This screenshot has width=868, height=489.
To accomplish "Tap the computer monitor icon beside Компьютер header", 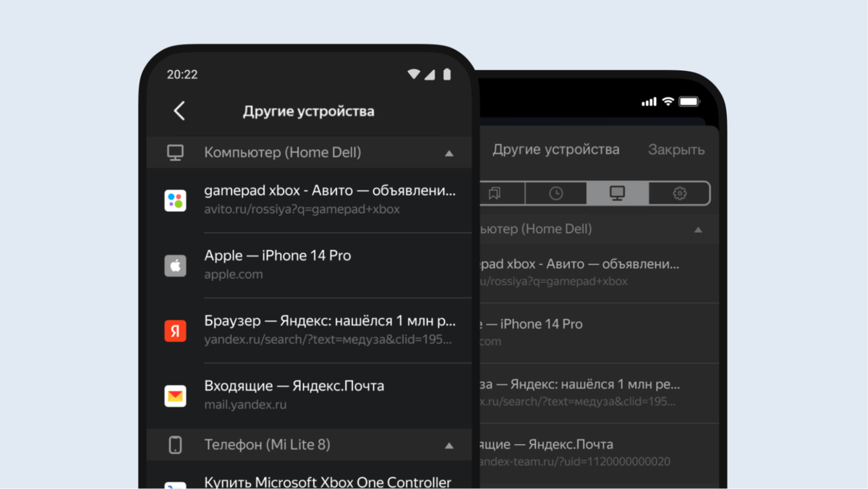I will pyautogui.click(x=175, y=153).
